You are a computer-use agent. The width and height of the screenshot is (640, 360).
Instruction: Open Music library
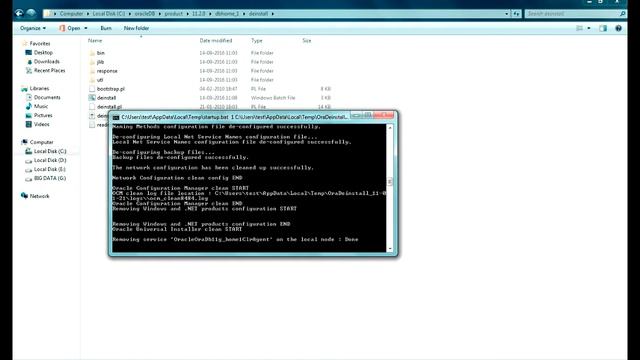tap(41, 107)
